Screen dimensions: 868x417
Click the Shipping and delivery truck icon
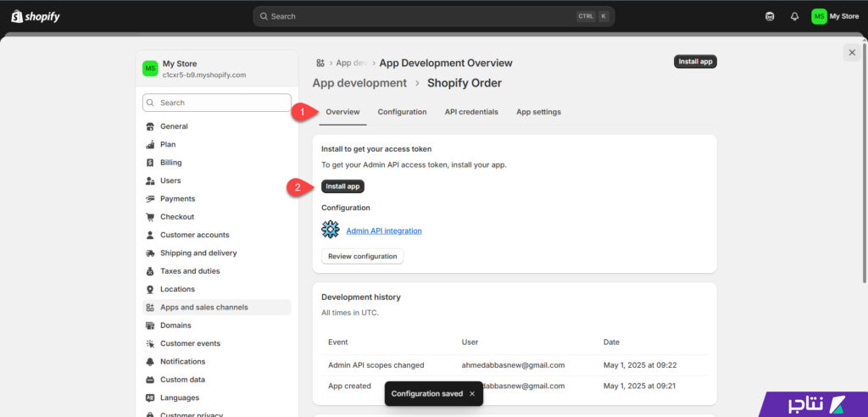click(x=150, y=253)
